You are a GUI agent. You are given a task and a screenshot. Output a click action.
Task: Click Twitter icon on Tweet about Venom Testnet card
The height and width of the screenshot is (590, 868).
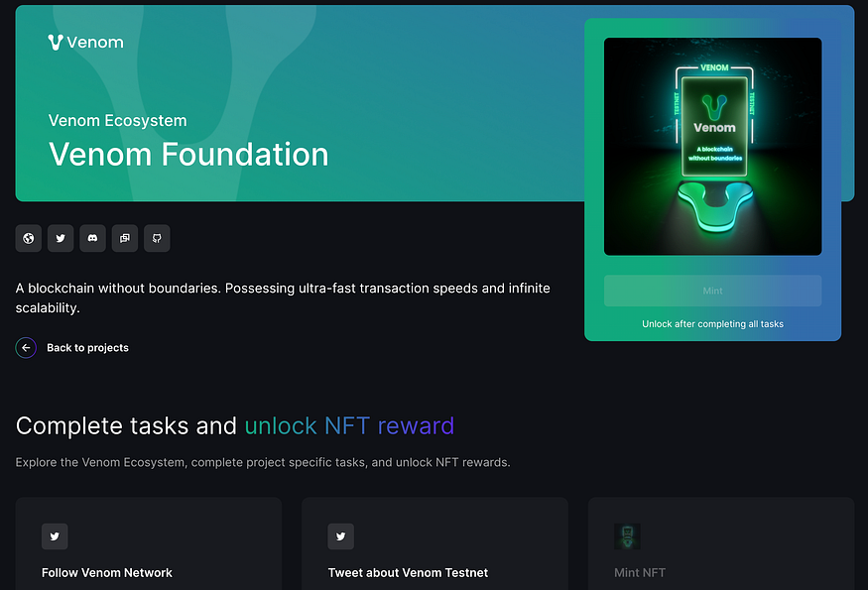tap(341, 536)
